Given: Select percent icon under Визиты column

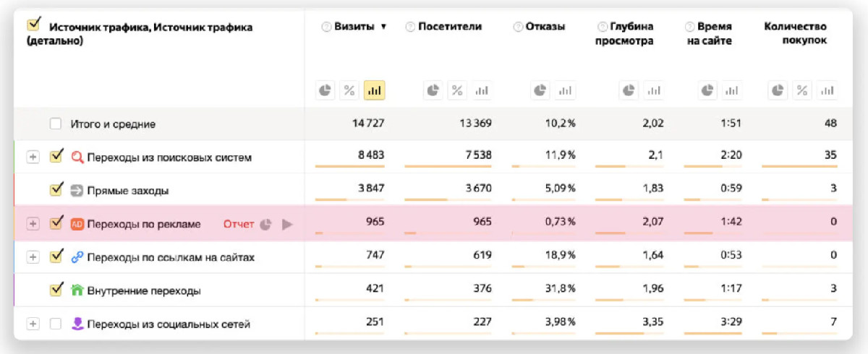Looking at the screenshot, I should click(349, 90).
